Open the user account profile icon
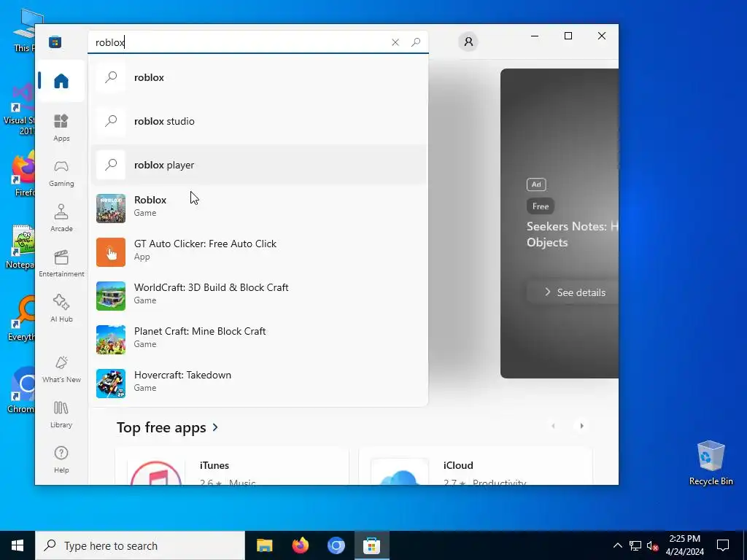This screenshot has width=747, height=560. pos(468,42)
